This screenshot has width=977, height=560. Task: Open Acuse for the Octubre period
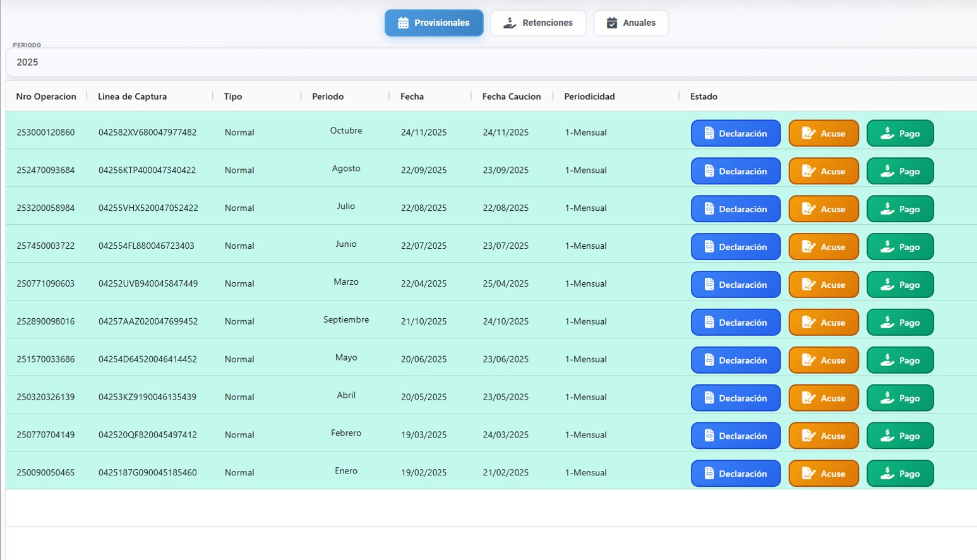824,133
